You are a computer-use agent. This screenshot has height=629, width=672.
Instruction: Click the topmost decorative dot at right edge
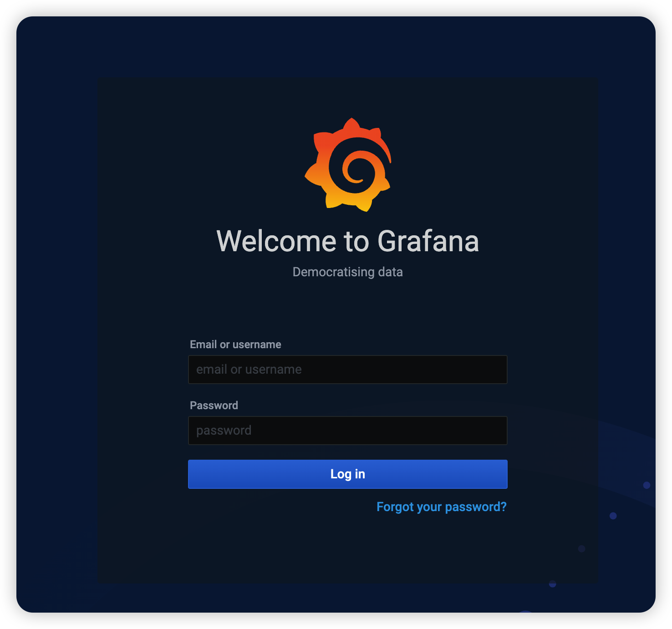[647, 485]
